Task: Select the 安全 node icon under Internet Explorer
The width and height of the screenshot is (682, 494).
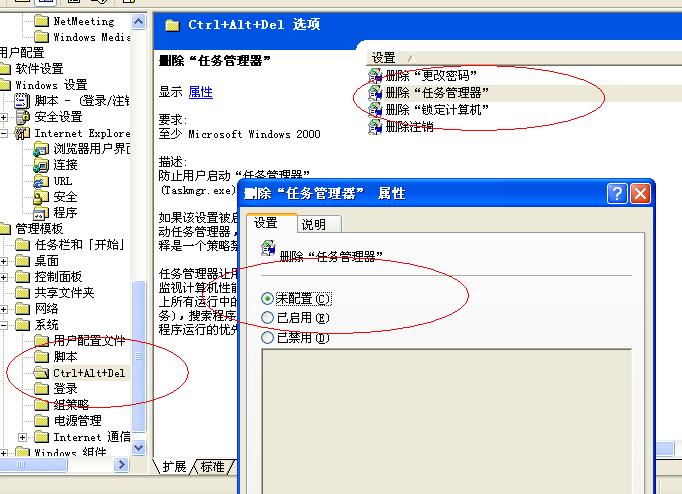Action: pyautogui.click(x=41, y=197)
